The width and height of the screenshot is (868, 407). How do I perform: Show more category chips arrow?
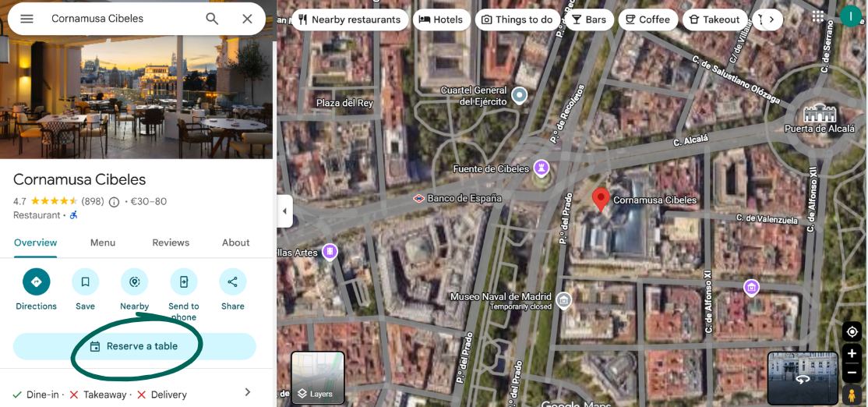pyautogui.click(x=771, y=20)
